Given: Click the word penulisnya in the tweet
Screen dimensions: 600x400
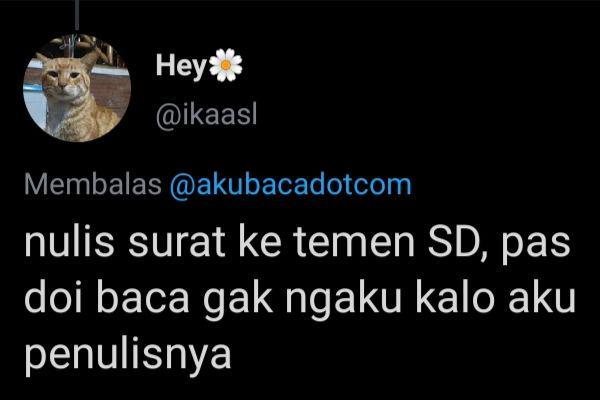Looking at the screenshot, I should click(128, 357).
